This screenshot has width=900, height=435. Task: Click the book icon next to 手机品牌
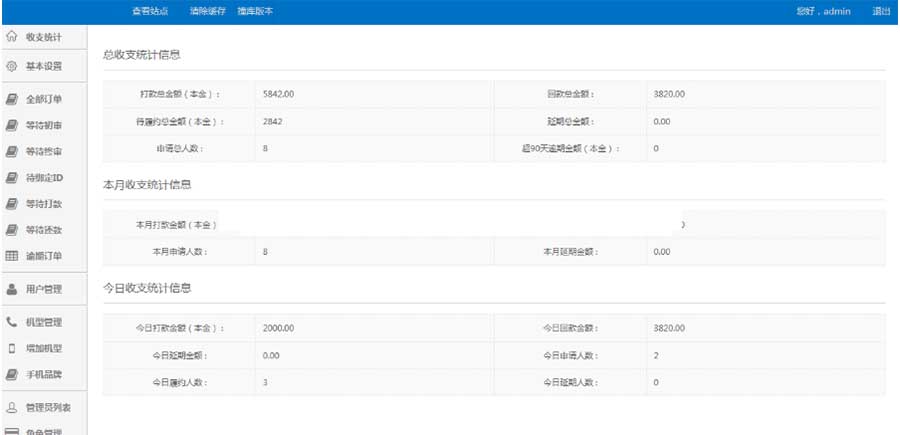12,374
